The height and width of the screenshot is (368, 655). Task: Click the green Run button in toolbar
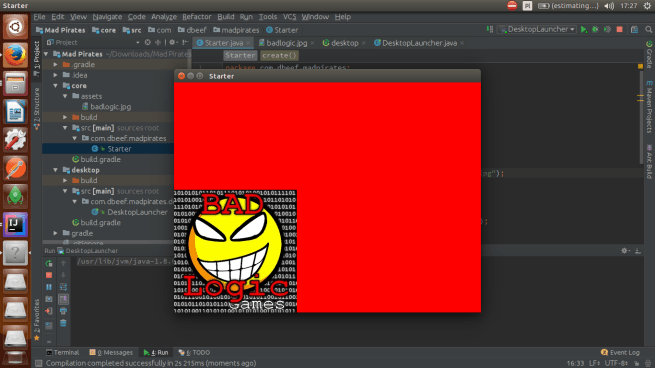coord(584,30)
